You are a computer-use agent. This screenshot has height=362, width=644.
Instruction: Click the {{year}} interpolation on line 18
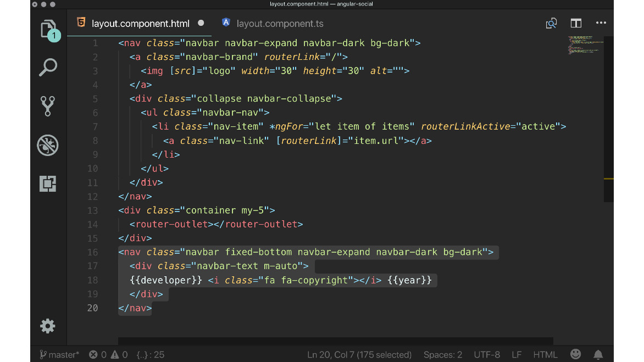[409, 280]
